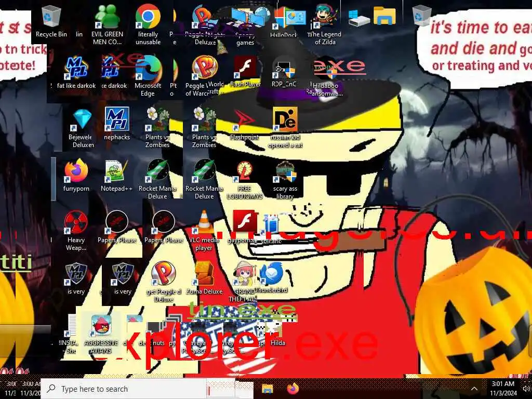Launch the nephacks MPI shortcut

(117, 124)
